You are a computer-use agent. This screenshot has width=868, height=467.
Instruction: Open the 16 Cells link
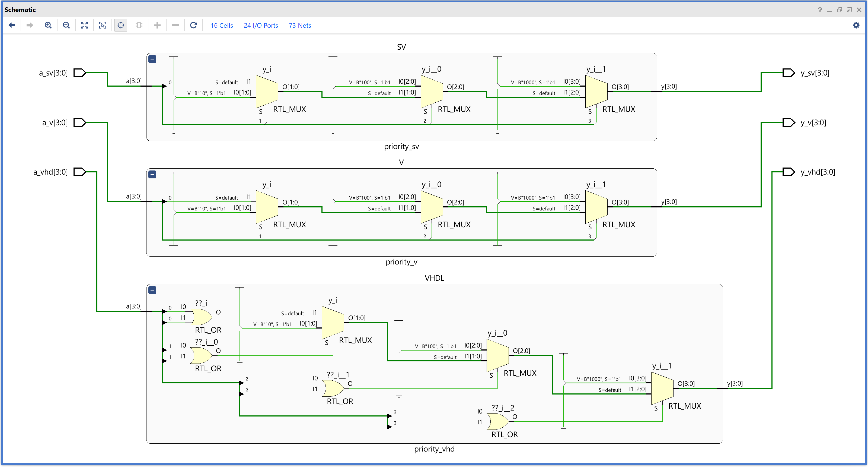(x=222, y=26)
